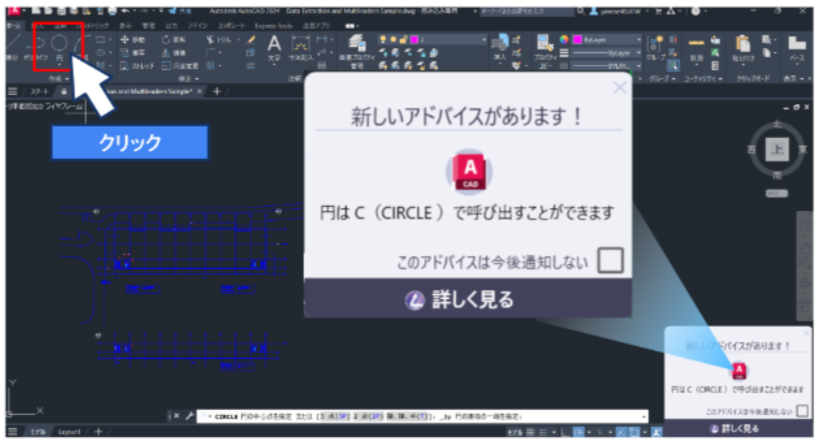The height and width of the screenshot is (445, 821).
Task: Click the AutoCAD application A button
Action: (13, 10)
